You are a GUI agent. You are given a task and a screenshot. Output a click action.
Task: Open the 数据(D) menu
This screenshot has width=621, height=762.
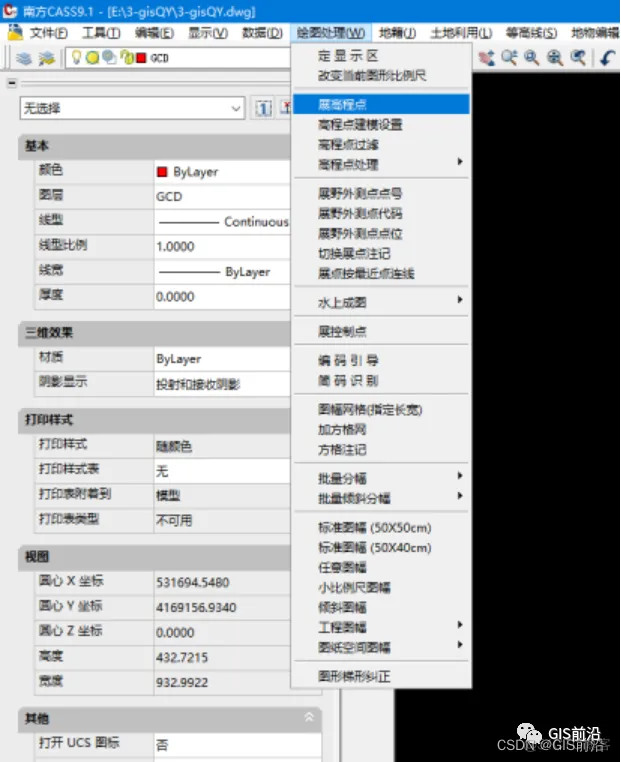pyautogui.click(x=262, y=33)
